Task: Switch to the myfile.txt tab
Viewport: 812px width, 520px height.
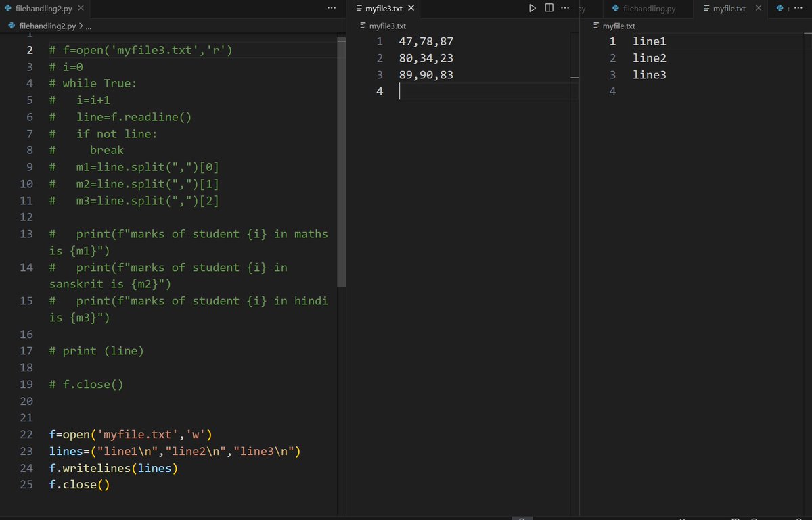Action: [x=730, y=8]
